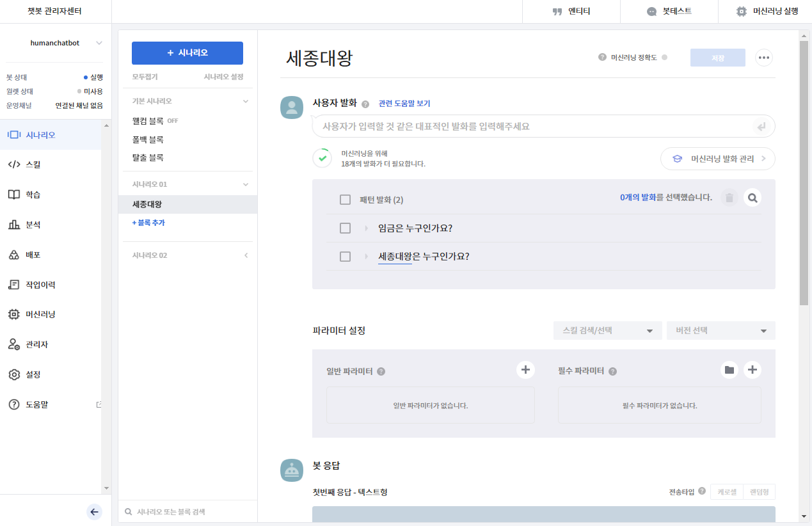
Task: Collapse the sidebar with the back arrow
Action: [94, 511]
